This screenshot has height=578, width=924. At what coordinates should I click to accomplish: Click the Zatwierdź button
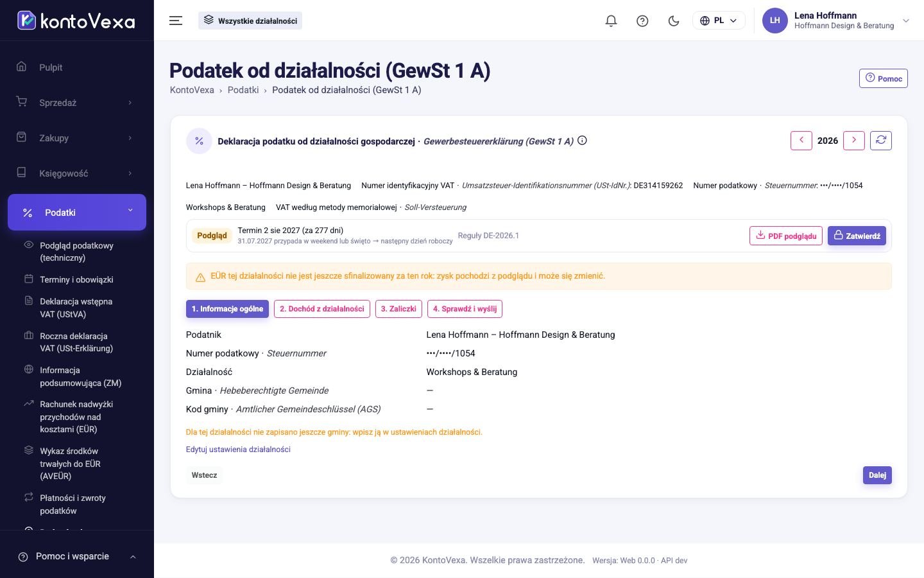(857, 236)
